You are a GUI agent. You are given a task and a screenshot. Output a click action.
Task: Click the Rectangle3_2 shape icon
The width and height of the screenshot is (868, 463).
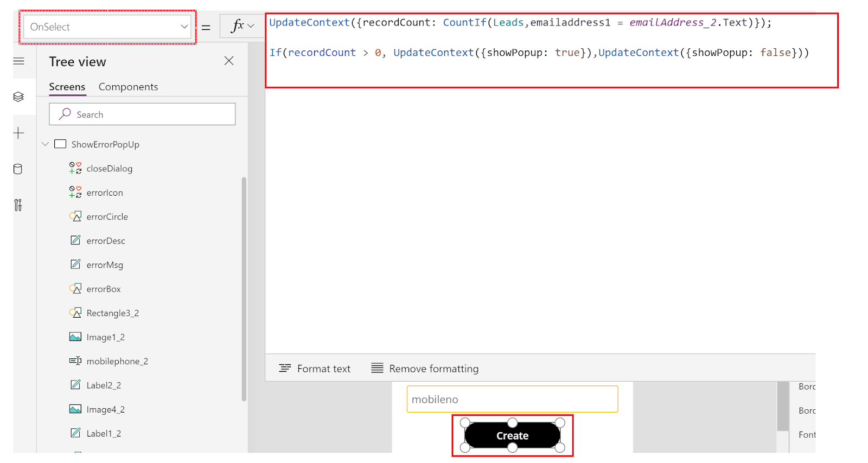(x=75, y=312)
